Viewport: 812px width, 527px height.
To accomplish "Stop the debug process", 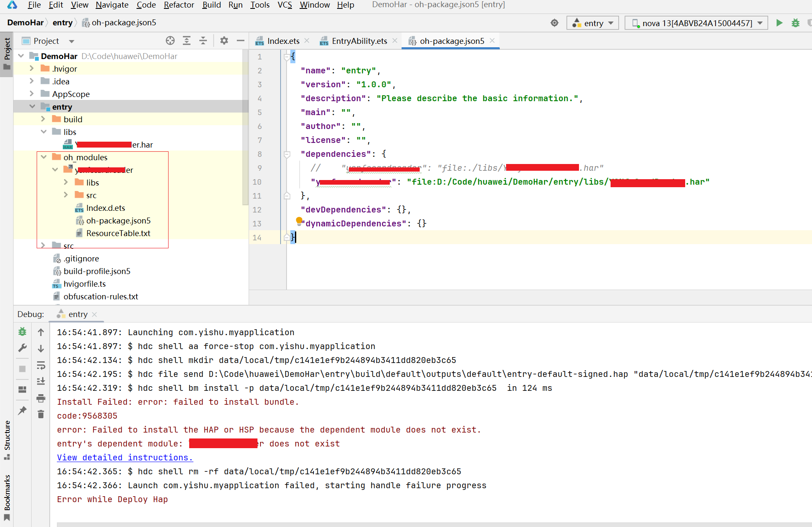I will (x=22, y=369).
